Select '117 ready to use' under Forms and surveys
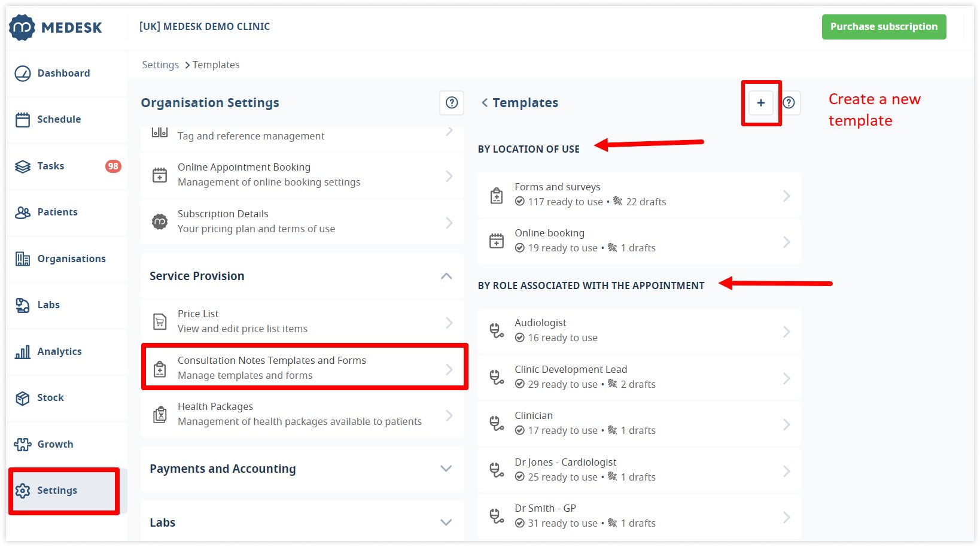 pos(565,202)
